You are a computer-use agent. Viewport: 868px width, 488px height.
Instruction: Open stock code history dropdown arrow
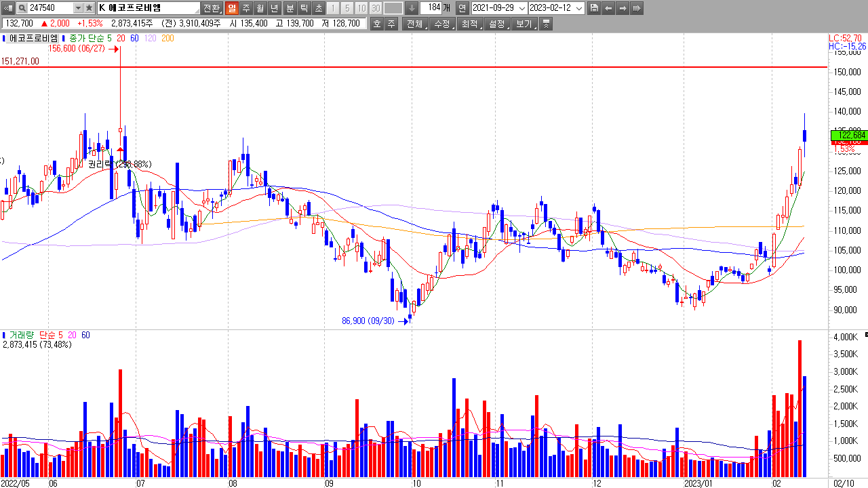[x=77, y=8]
